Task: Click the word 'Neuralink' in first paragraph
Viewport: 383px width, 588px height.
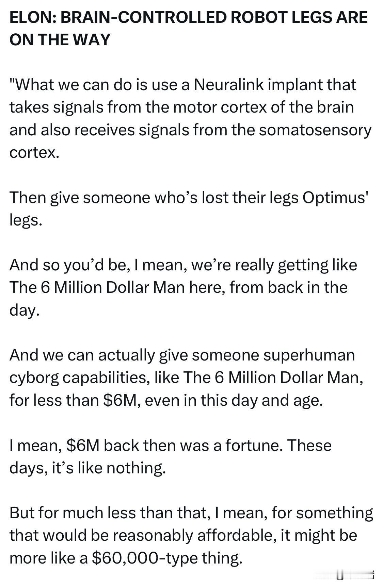Action: click(x=229, y=85)
